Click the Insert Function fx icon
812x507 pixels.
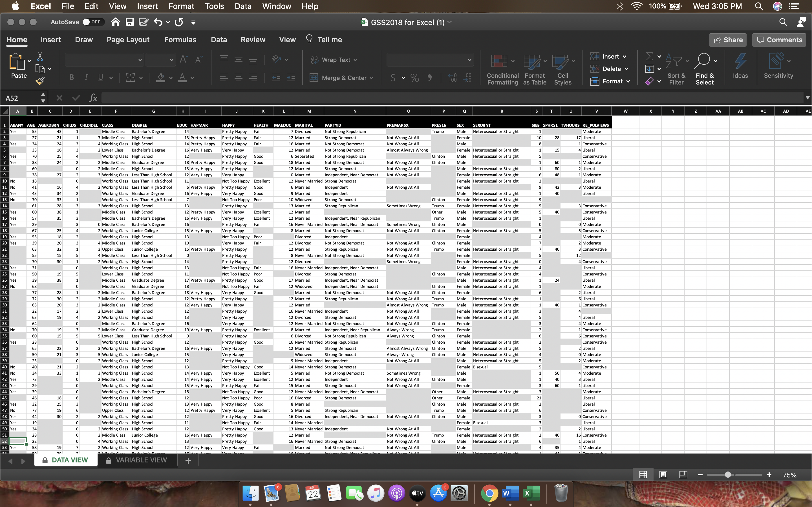(x=93, y=98)
